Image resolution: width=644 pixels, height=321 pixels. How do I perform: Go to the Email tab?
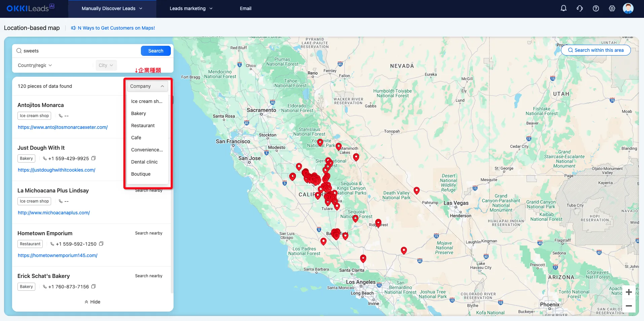click(x=245, y=8)
